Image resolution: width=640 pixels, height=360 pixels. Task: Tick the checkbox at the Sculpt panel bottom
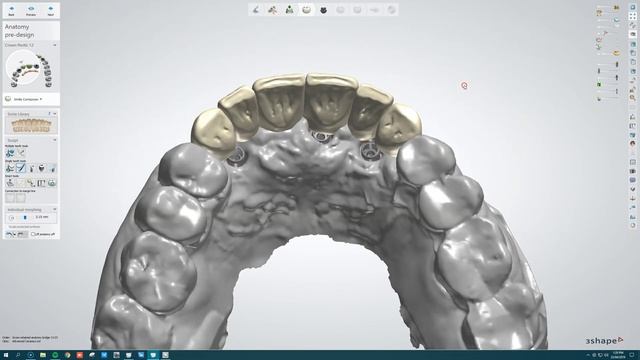[x=33, y=234]
